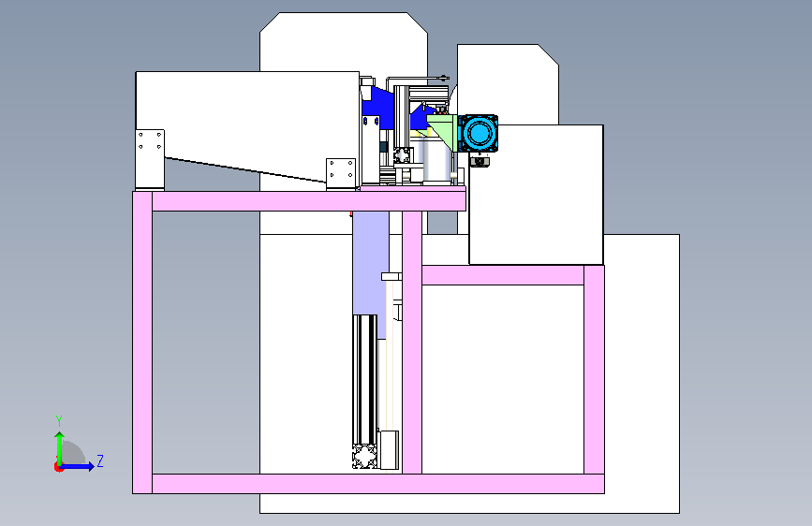Select the cyan circular motor face
Image resolution: width=812 pixels, height=526 pixels.
coord(478,133)
